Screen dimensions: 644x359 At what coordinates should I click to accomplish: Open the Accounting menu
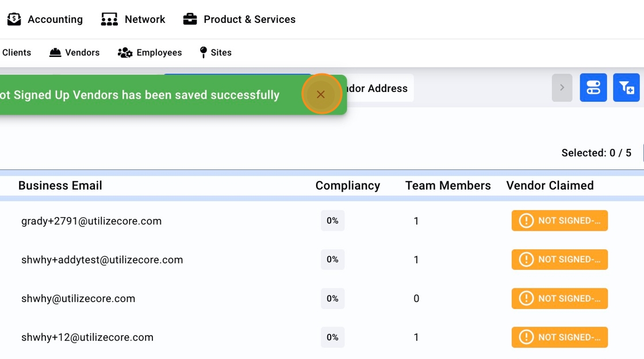[55, 20]
